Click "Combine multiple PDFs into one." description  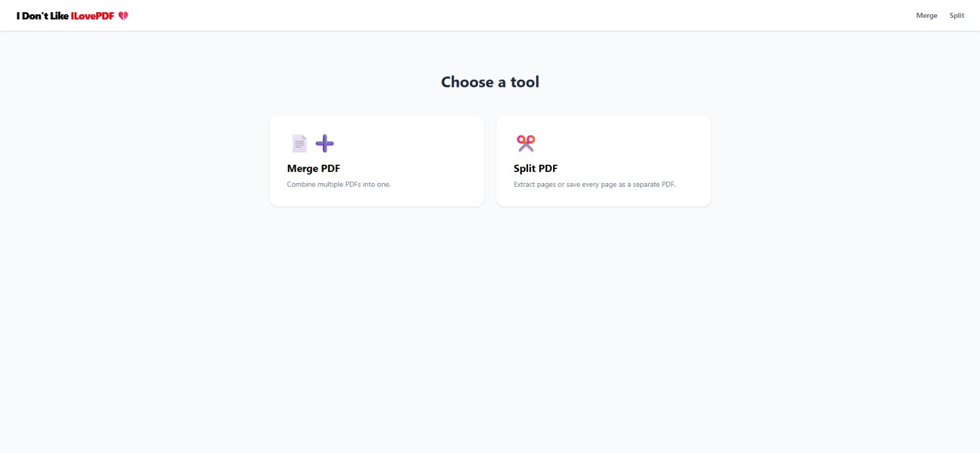click(x=338, y=184)
